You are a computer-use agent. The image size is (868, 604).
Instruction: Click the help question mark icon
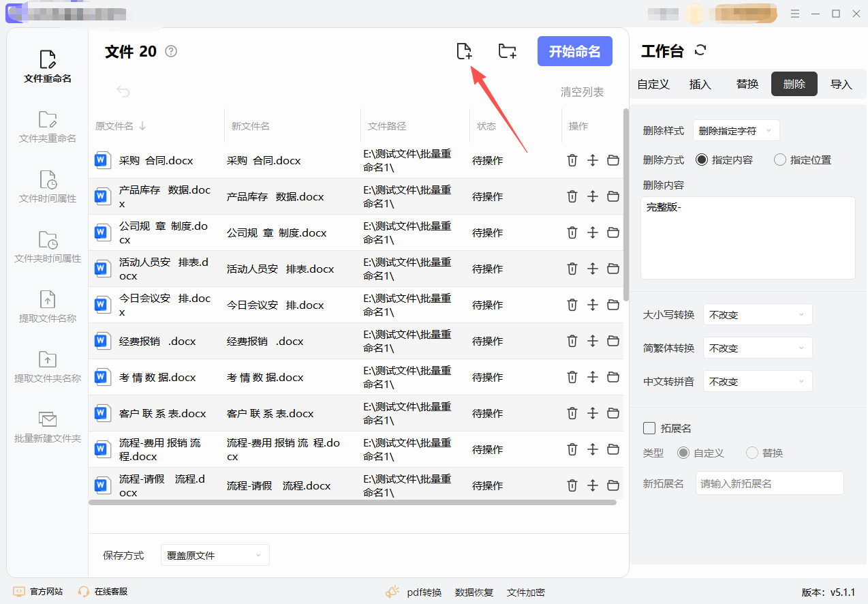click(x=171, y=51)
